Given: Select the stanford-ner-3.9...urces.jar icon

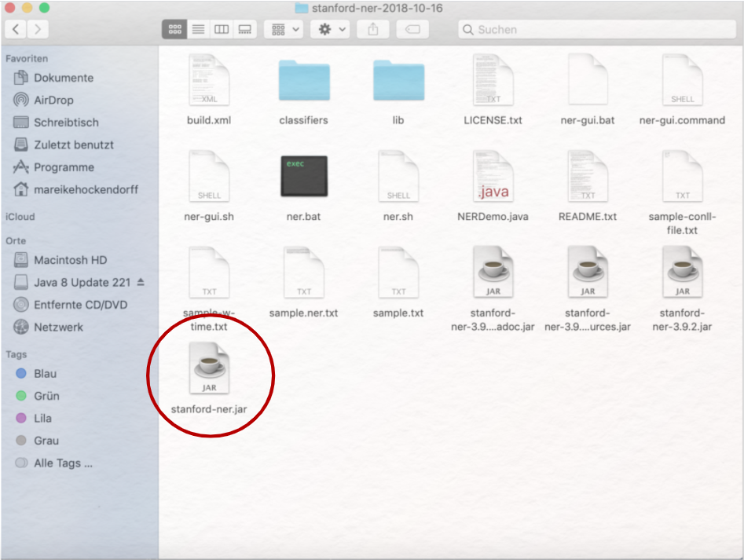Looking at the screenshot, I should point(588,273).
